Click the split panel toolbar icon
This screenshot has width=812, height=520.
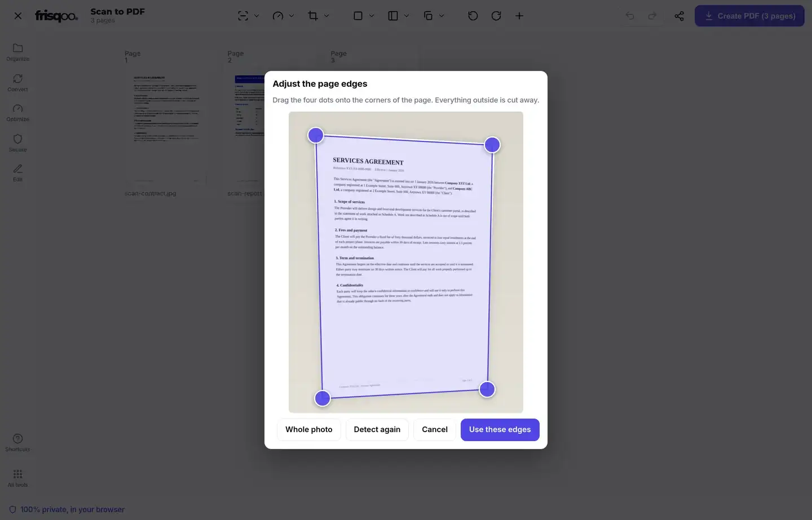click(x=393, y=16)
